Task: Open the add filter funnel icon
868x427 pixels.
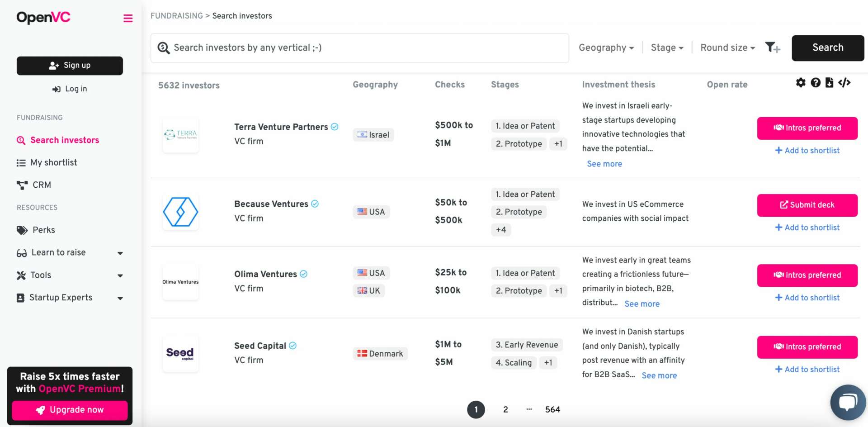Action: [772, 47]
